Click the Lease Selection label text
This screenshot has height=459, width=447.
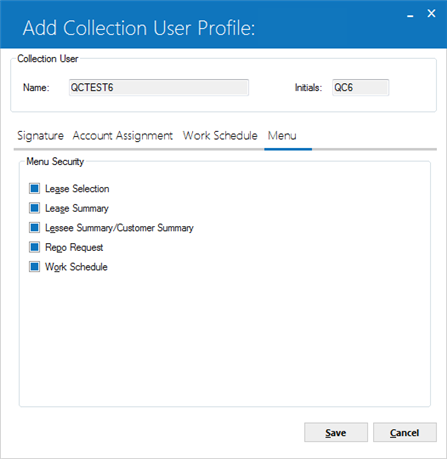(x=77, y=189)
